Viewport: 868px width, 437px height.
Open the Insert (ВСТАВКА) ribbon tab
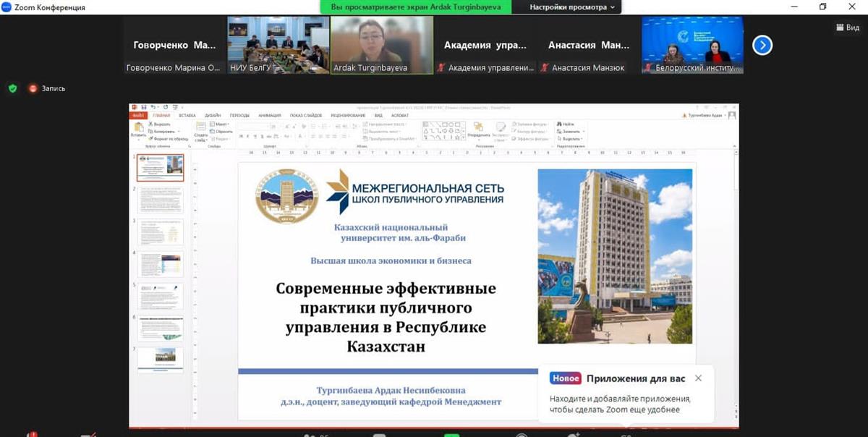pos(187,115)
